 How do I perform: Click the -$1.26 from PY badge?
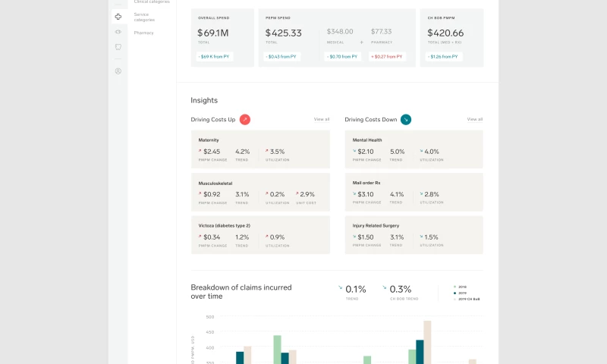tap(444, 56)
